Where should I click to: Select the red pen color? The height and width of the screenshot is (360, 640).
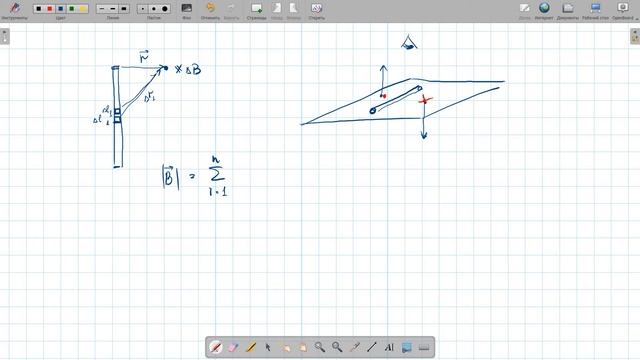[50, 9]
